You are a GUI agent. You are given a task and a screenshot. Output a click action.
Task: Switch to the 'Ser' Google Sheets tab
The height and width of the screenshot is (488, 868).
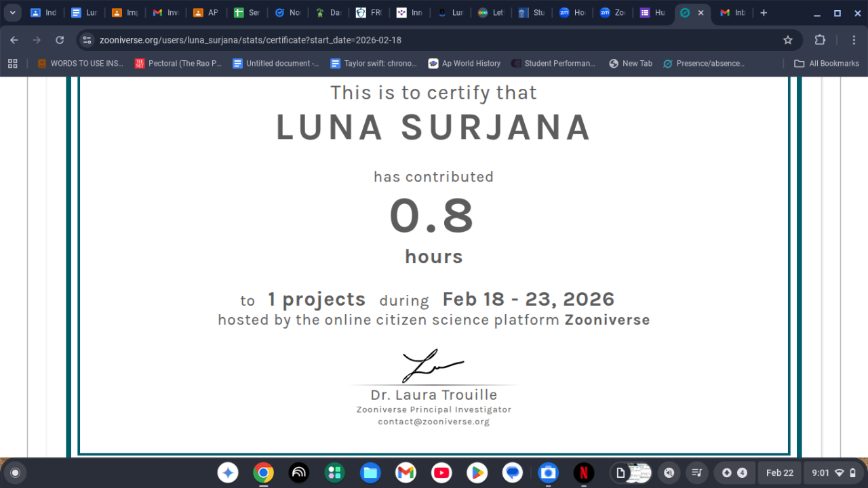coord(247,13)
